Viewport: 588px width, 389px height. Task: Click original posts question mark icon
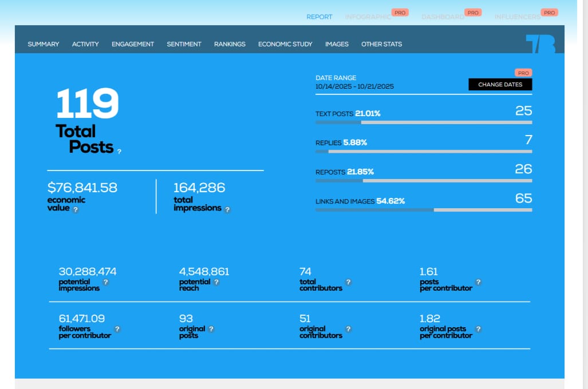(211, 329)
